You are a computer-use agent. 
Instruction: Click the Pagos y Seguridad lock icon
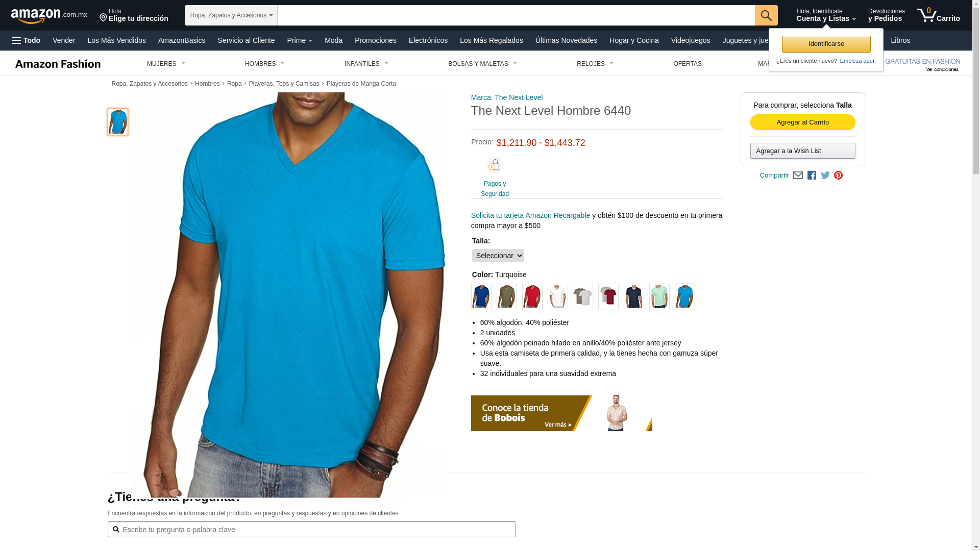pyautogui.click(x=495, y=165)
